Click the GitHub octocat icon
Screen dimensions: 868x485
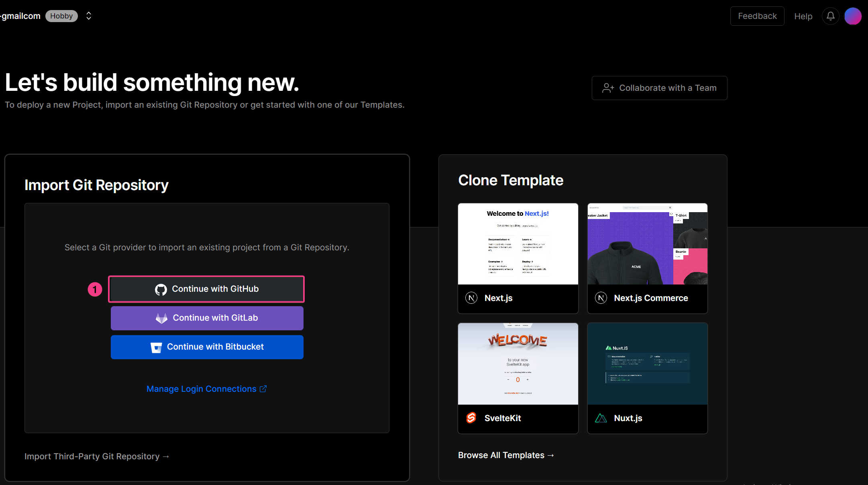pos(161,289)
